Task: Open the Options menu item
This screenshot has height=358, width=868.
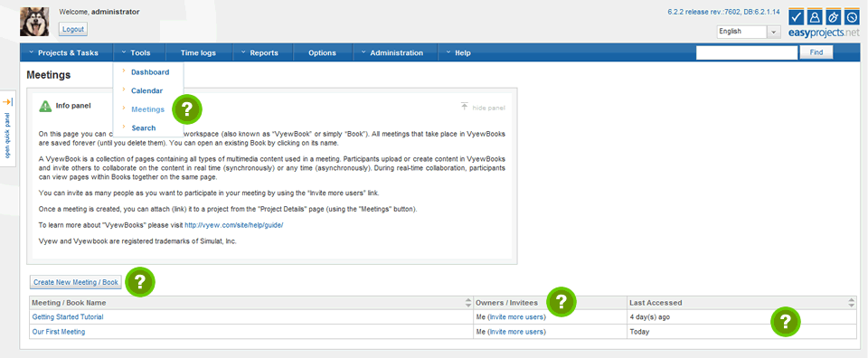Action: coord(322,53)
